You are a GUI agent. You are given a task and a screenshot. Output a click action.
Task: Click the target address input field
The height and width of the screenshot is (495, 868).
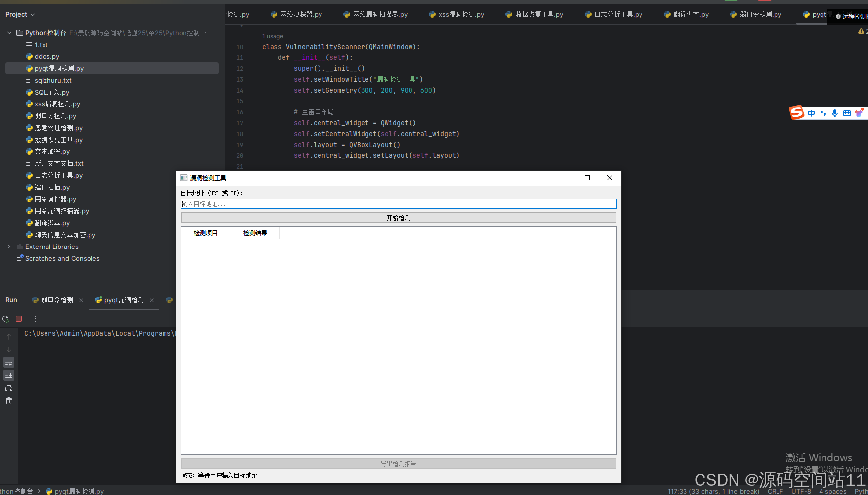point(398,203)
